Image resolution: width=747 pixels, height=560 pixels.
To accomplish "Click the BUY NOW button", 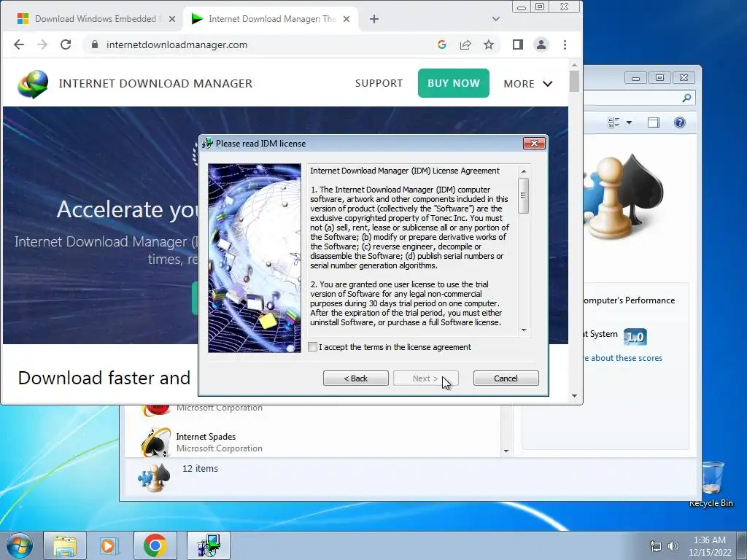I will pos(454,83).
